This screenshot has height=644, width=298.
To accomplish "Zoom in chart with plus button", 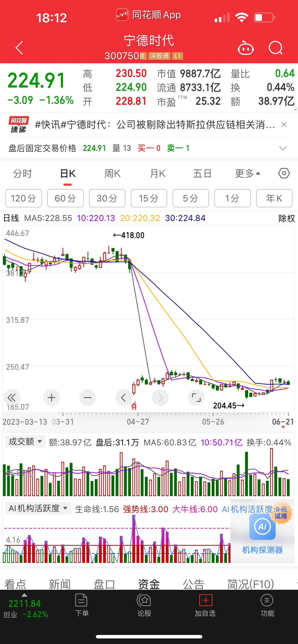I will (51, 397).
